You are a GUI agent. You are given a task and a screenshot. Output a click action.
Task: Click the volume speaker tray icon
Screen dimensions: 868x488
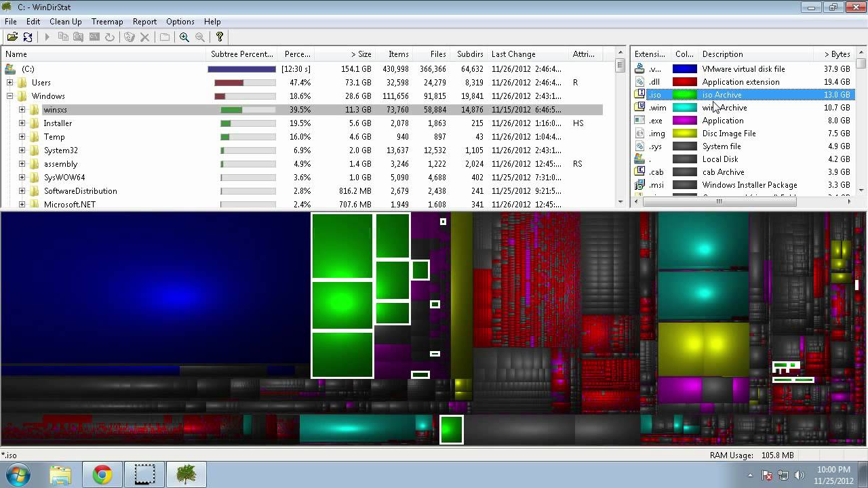coord(799,475)
